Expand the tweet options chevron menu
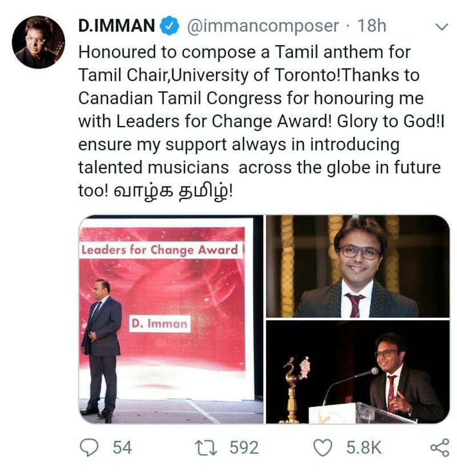The image size is (457, 476). point(442,27)
